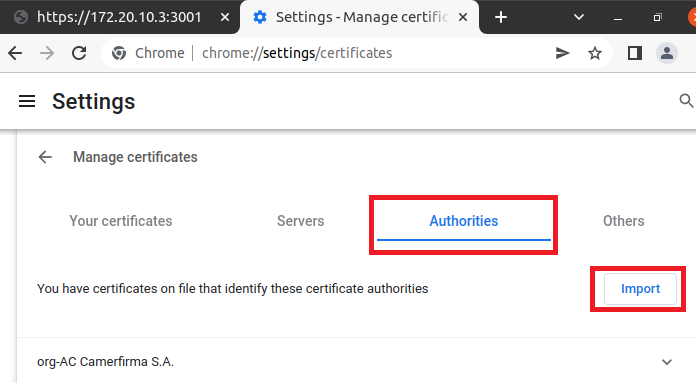
Task: Open the Settings hamburger menu
Action: [27, 102]
